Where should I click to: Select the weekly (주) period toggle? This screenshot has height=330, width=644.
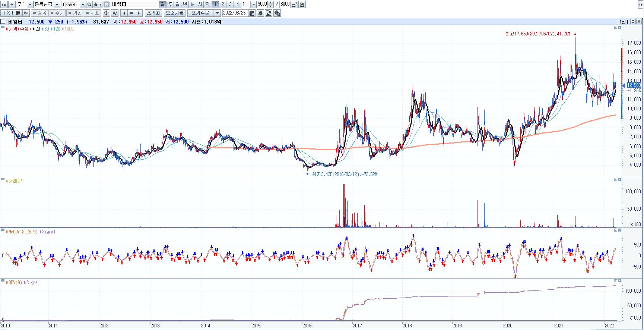170,4
